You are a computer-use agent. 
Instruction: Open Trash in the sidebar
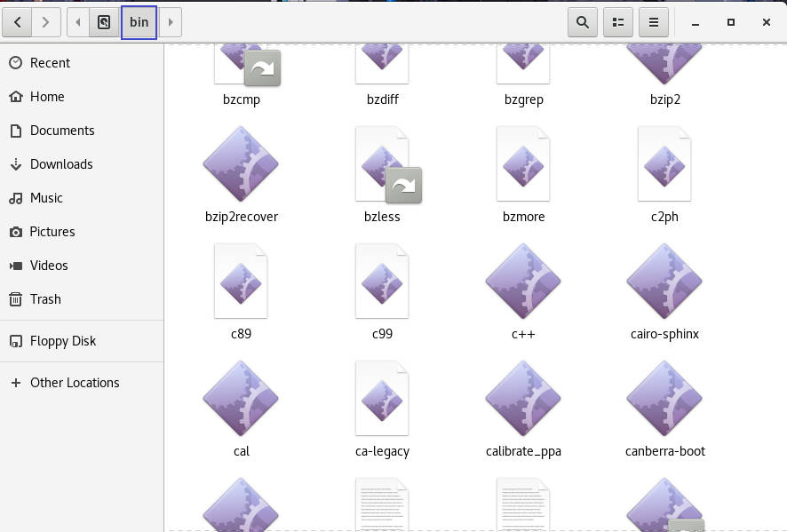[x=82, y=299]
